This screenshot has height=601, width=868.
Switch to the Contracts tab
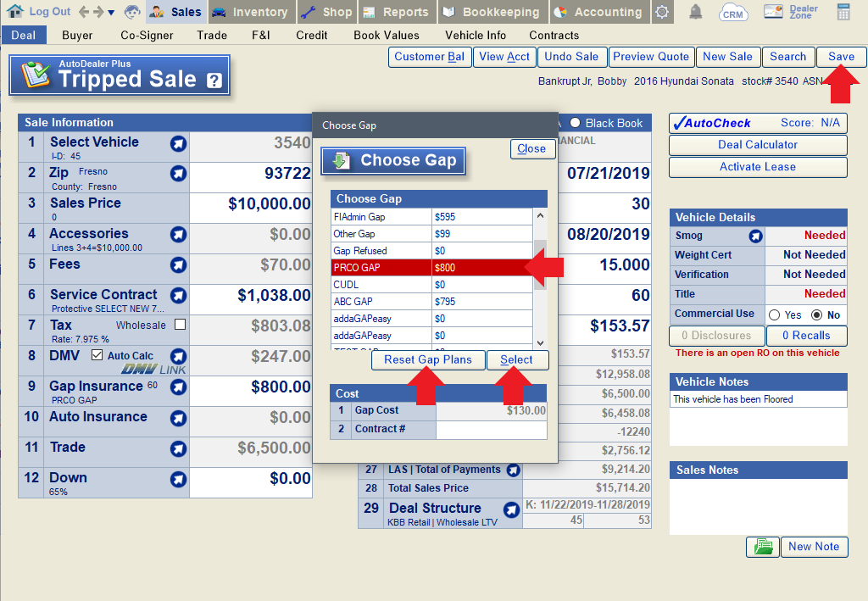coord(554,36)
